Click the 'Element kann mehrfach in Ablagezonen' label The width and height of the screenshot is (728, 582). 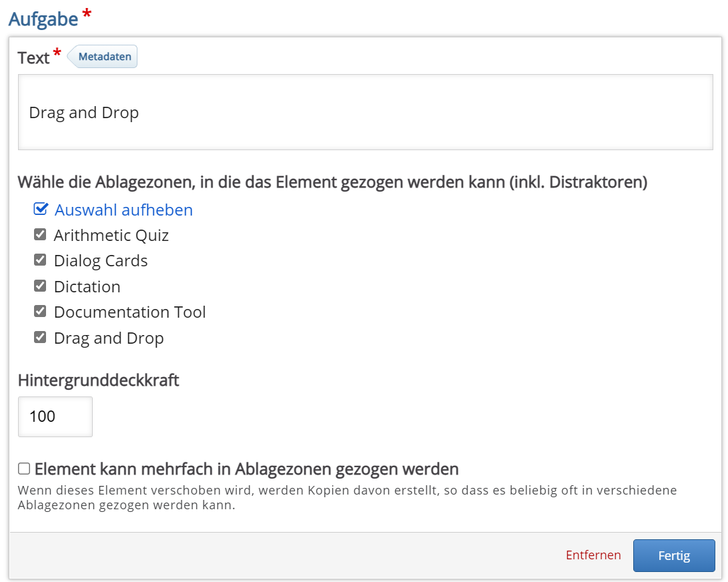pos(246,469)
